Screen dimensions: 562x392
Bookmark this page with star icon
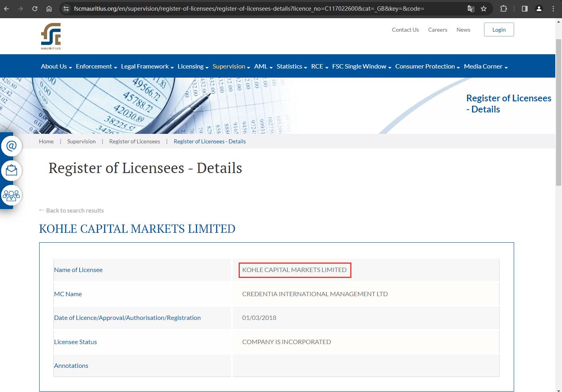[484, 8]
